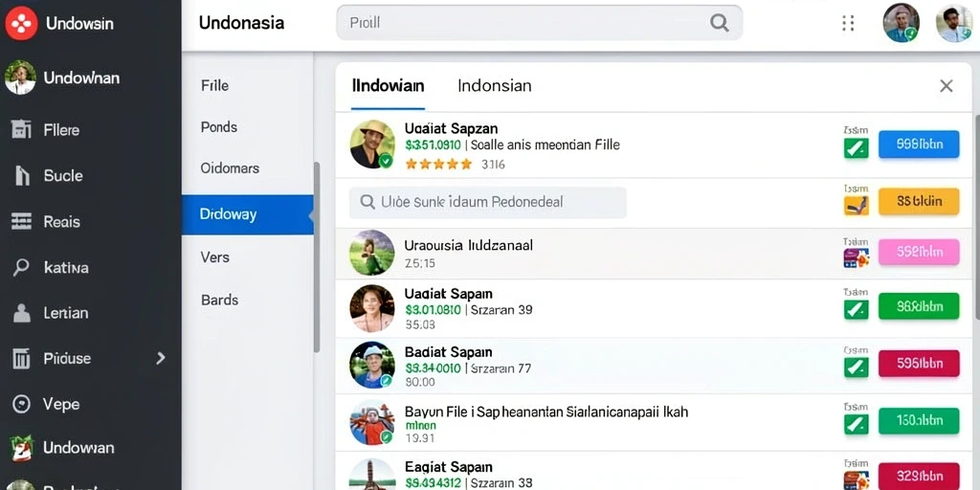Toggle green checkbox in Szaran 77 row

[857, 367]
